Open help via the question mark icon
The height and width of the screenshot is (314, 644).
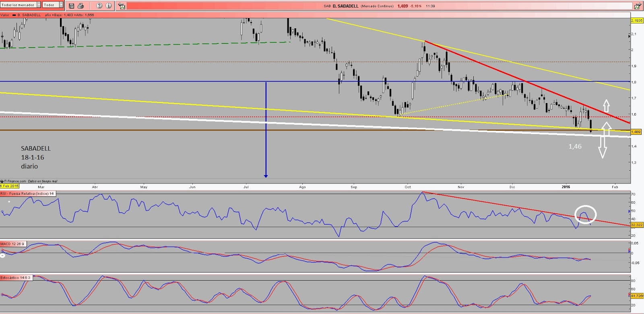point(99,6)
